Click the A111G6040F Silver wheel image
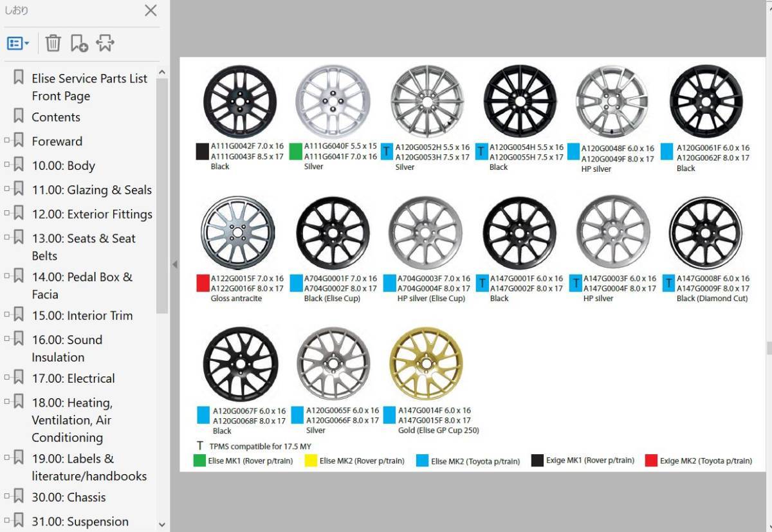 (x=332, y=101)
